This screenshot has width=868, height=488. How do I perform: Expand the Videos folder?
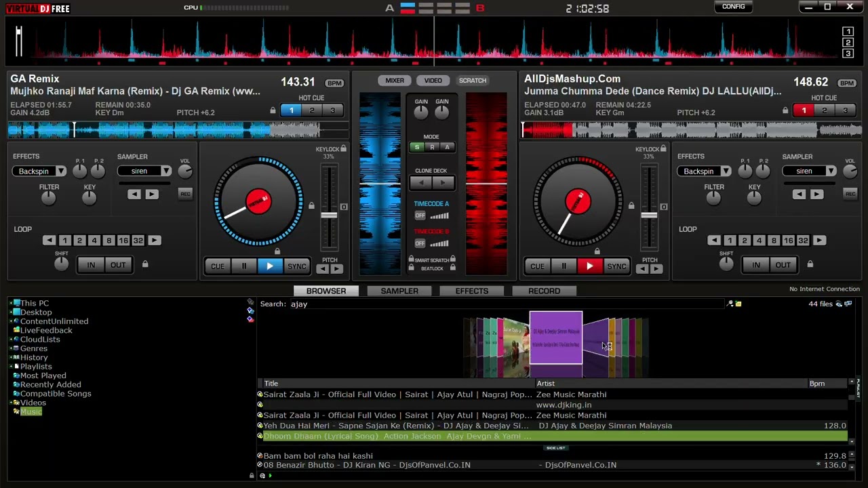click(11, 403)
